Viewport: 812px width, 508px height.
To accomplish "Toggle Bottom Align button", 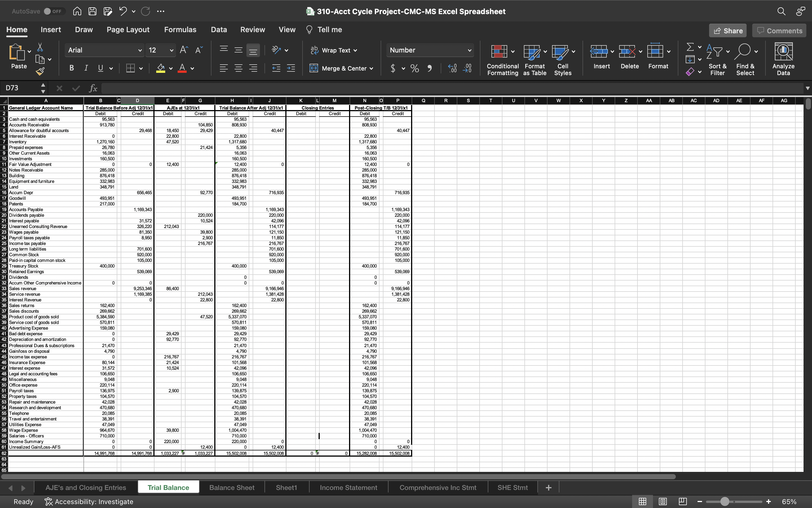I will click(253, 51).
